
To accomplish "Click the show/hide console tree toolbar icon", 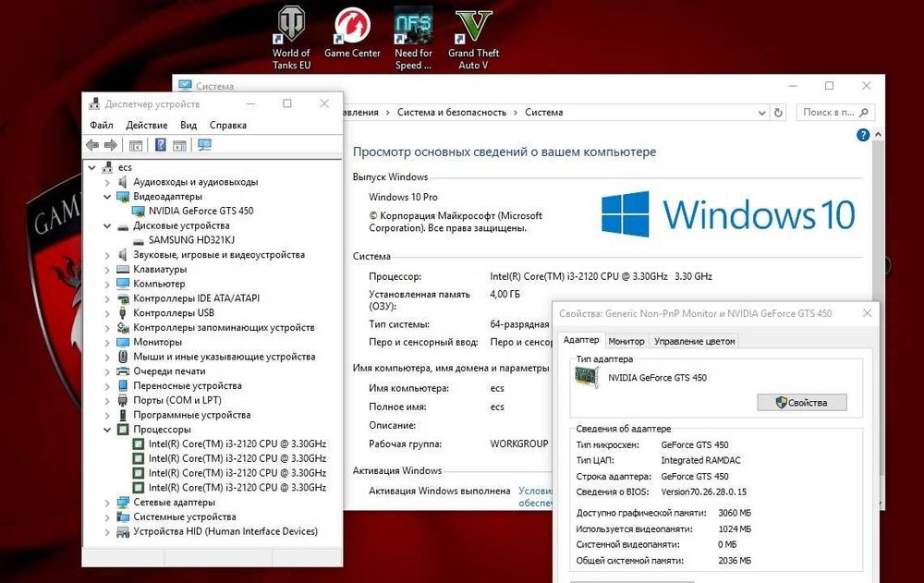I will [136, 145].
